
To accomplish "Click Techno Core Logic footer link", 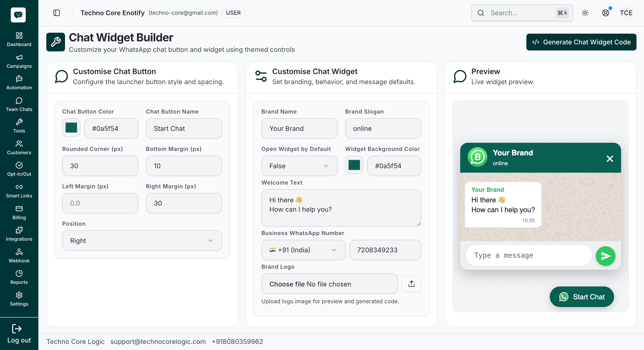I will pos(76,342).
